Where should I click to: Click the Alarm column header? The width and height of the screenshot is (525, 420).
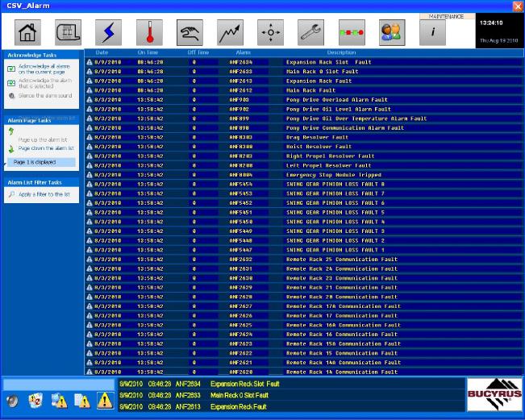[x=243, y=52]
